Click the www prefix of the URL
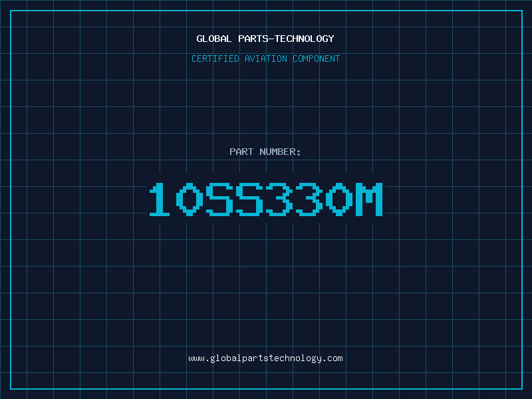 (196, 358)
